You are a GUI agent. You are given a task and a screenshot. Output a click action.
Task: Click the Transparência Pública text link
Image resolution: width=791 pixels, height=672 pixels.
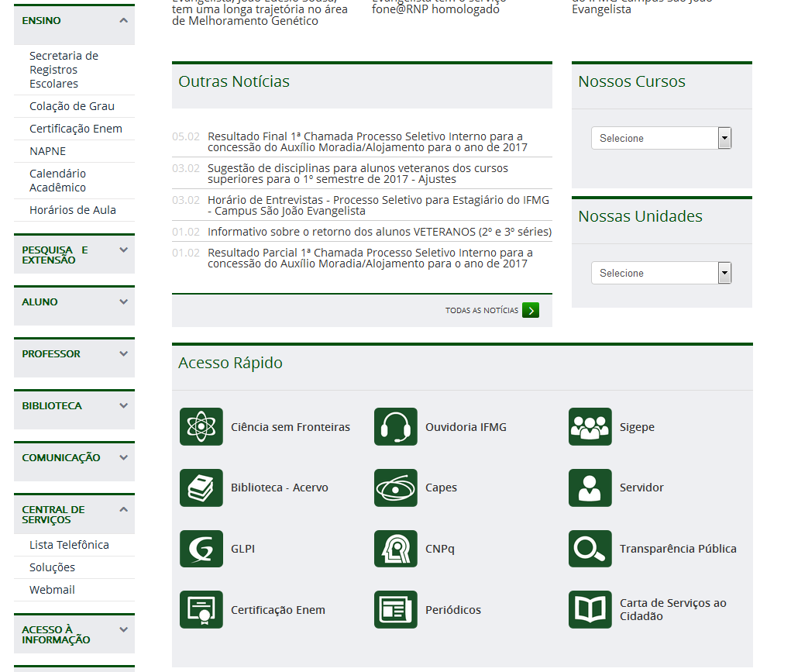point(677,549)
